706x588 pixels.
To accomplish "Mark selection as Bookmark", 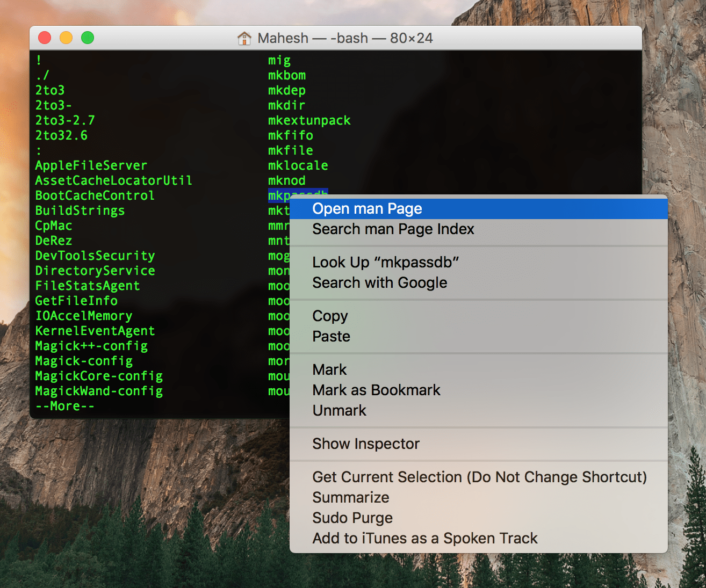I will click(376, 390).
